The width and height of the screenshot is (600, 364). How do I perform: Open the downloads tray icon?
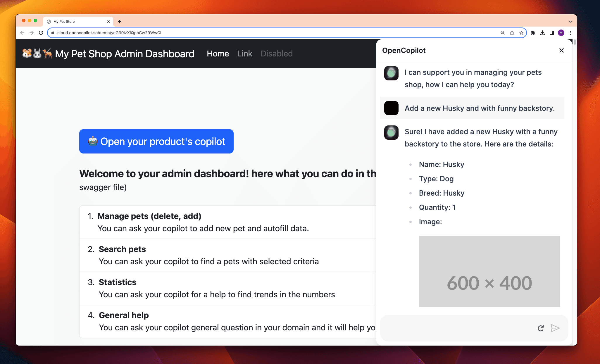(542, 33)
